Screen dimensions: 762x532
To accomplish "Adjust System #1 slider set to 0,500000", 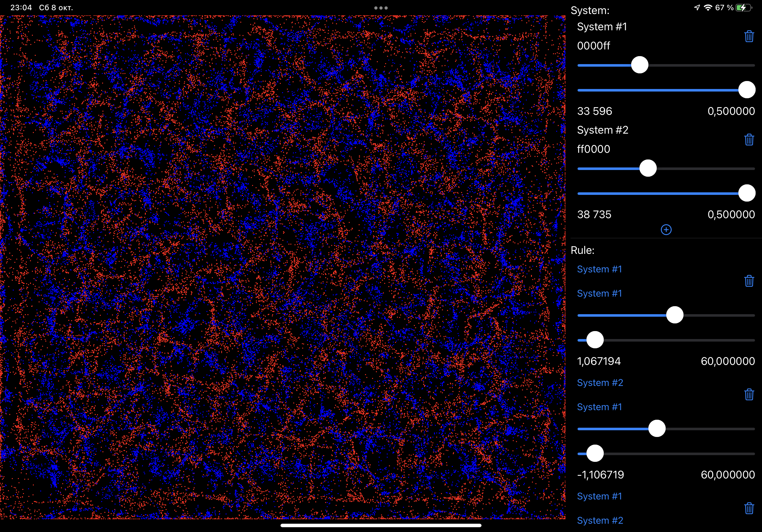I will click(x=666, y=90).
